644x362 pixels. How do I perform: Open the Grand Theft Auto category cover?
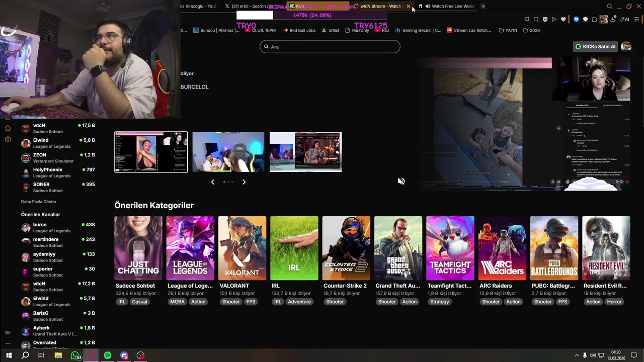[398, 248]
